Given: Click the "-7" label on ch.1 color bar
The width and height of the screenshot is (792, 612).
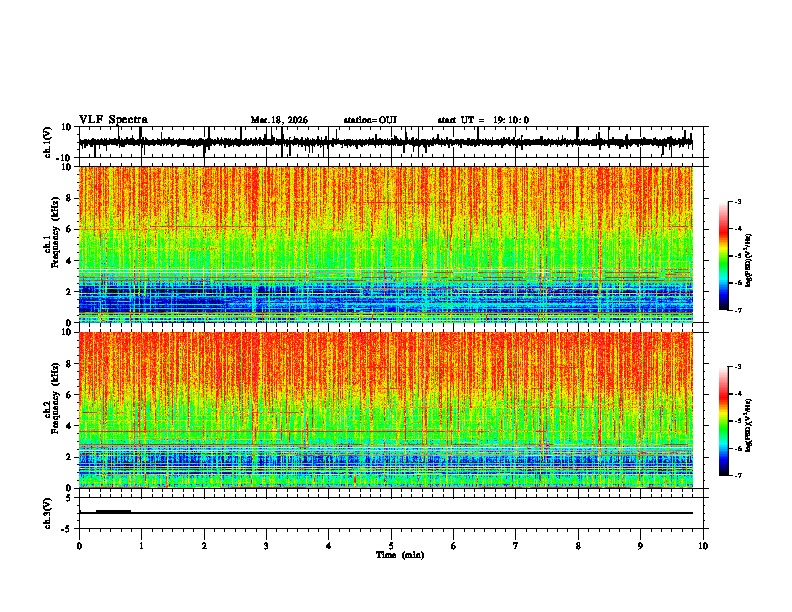Looking at the screenshot, I should pyautogui.click(x=738, y=310).
